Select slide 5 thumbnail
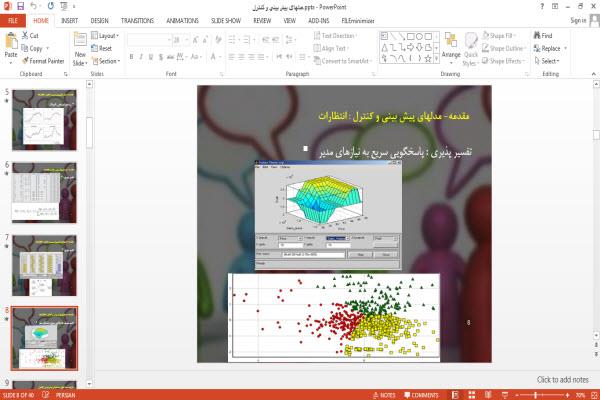Image resolution: width=600 pixels, height=400 pixels. click(x=44, y=120)
